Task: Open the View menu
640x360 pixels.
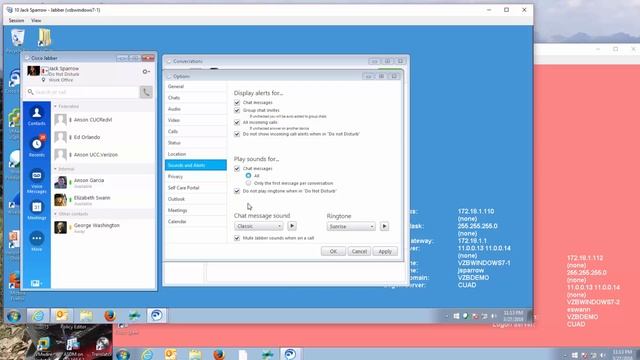Action: (x=36, y=20)
